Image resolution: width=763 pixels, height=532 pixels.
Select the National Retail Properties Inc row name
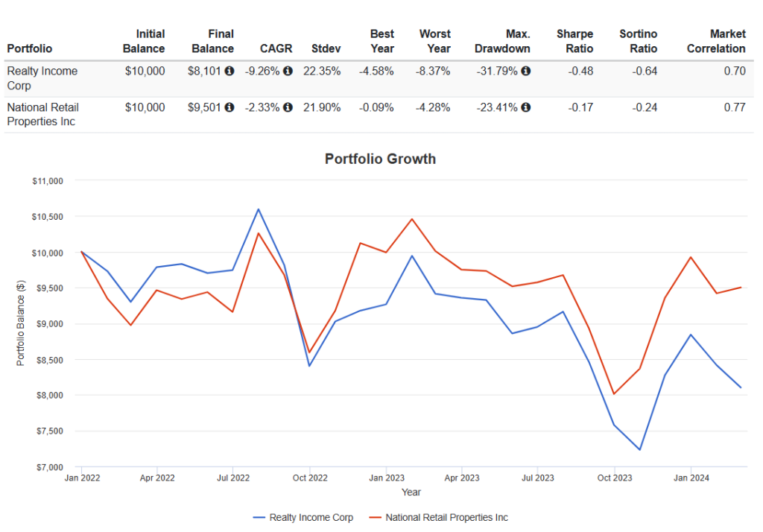pyautogui.click(x=42, y=115)
